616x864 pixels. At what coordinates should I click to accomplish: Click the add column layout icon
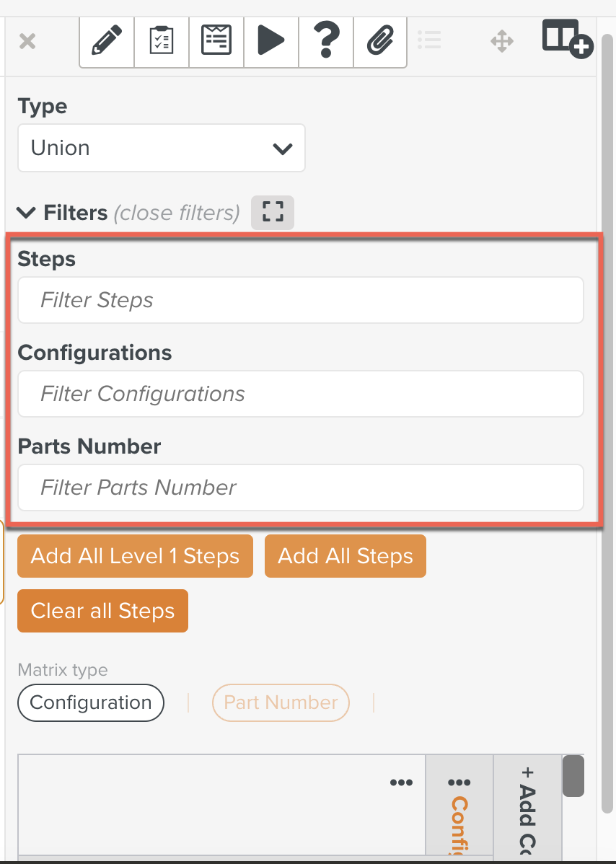[568, 38]
